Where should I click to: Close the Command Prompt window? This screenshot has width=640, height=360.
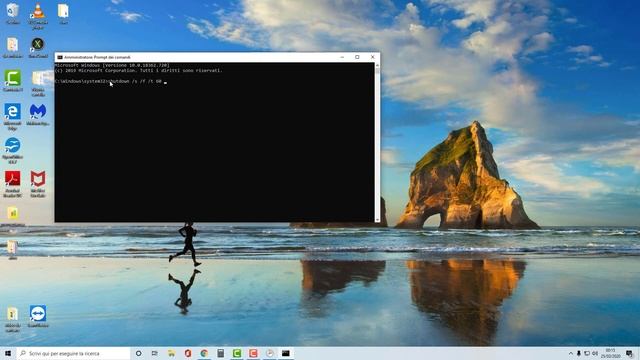point(372,57)
